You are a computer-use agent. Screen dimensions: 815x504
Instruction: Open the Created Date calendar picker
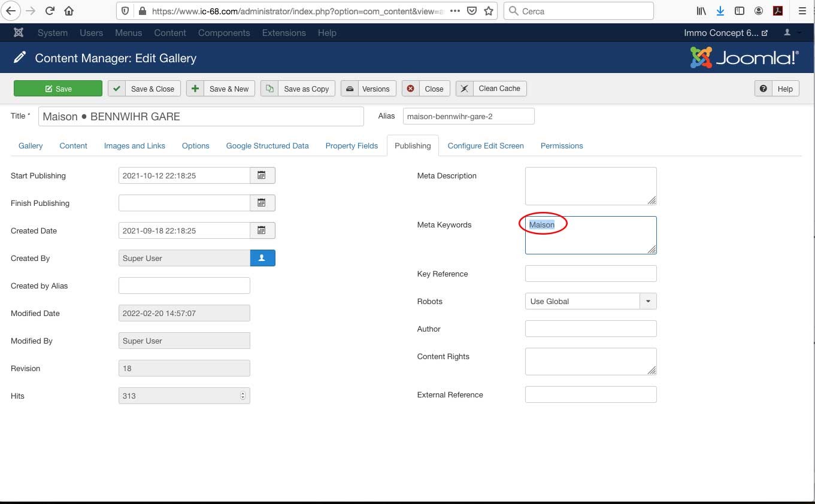click(x=262, y=230)
